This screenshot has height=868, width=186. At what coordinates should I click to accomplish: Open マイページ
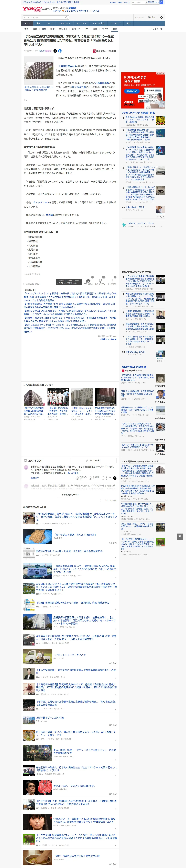pos(139,17)
